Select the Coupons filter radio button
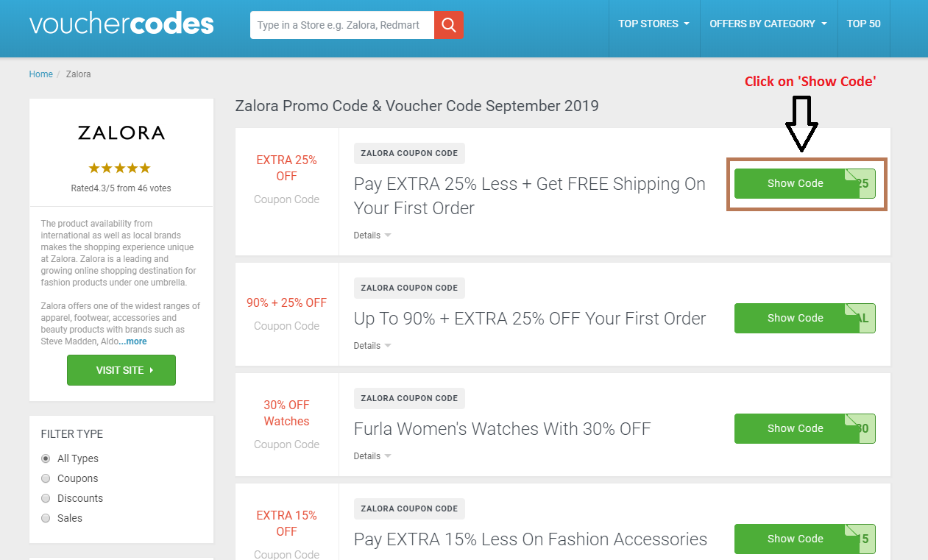Image resolution: width=928 pixels, height=560 pixels. click(46, 478)
